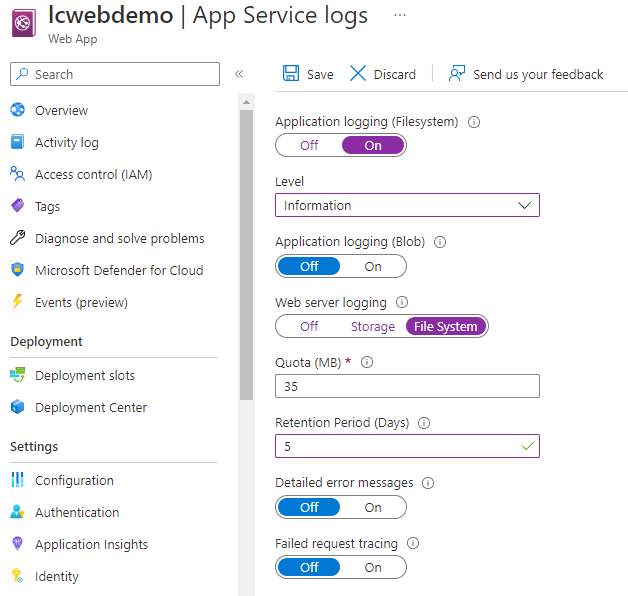Click the Diagnose and solve problems wrench icon
Screen dimensions: 628x596
pyautogui.click(x=18, y=238)
